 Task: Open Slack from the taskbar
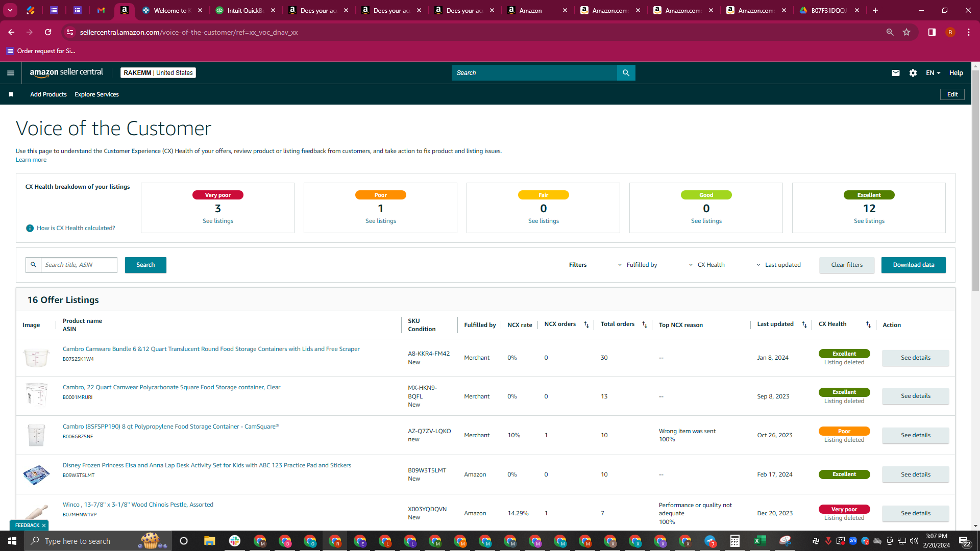click(x=235, y=541)
